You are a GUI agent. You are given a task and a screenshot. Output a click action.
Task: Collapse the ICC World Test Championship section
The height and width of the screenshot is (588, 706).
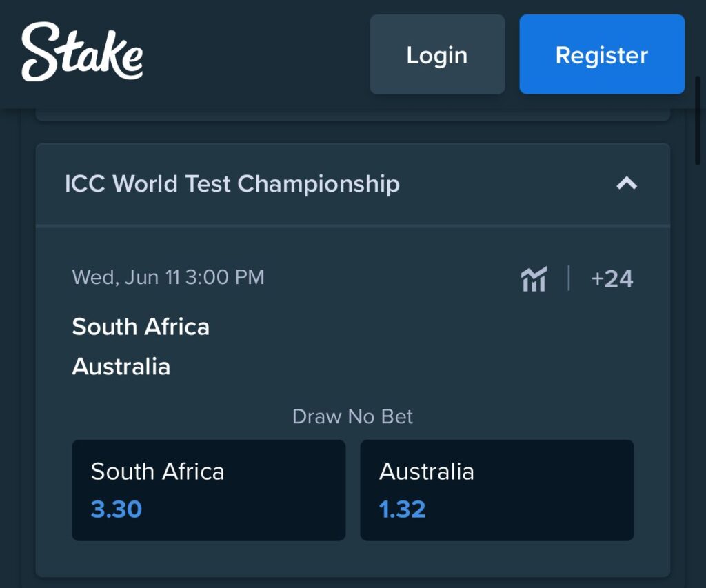(627, 184)
